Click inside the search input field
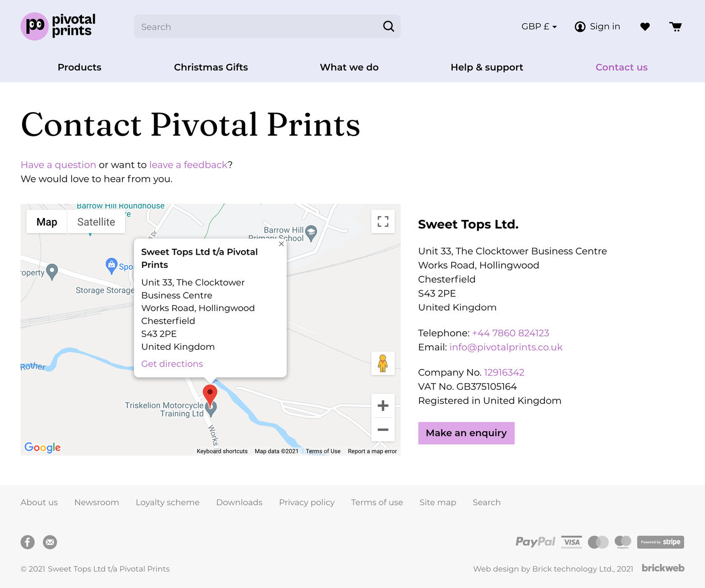Image resolution: width=705 pixels, height=588 pixels. point(252,26)
